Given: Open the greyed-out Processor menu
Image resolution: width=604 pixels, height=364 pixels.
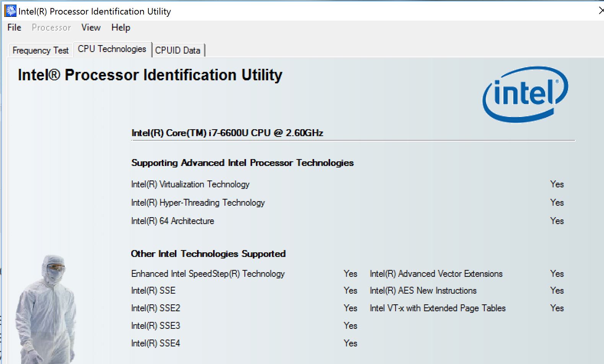Looking at the screenshot, I should (51, 28).
